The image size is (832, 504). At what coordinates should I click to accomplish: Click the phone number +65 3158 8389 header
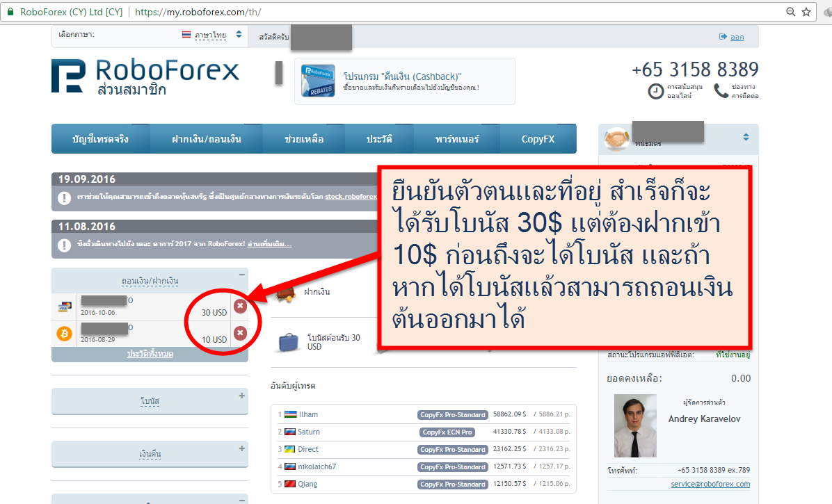[x=695, y=70]
